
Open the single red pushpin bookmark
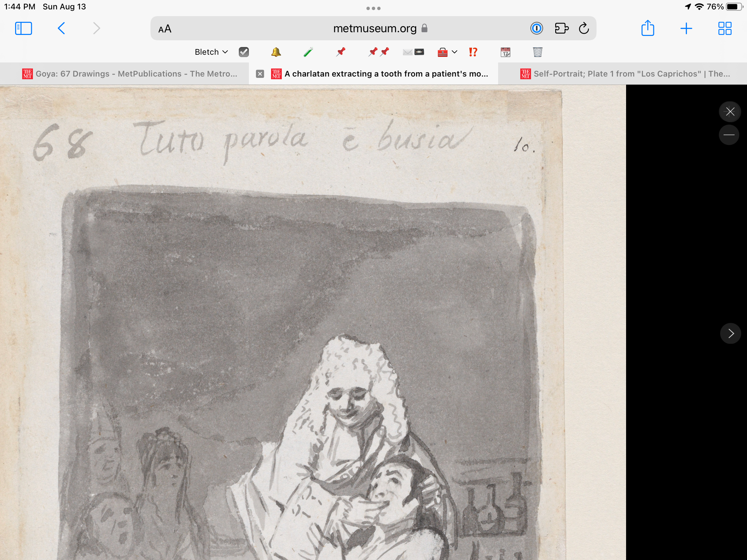point(341,52)
